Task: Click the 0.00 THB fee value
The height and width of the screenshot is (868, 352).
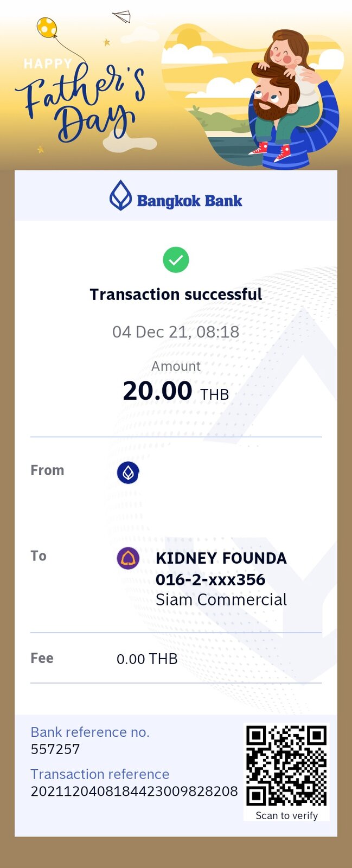Action: (x=147, y=659)
